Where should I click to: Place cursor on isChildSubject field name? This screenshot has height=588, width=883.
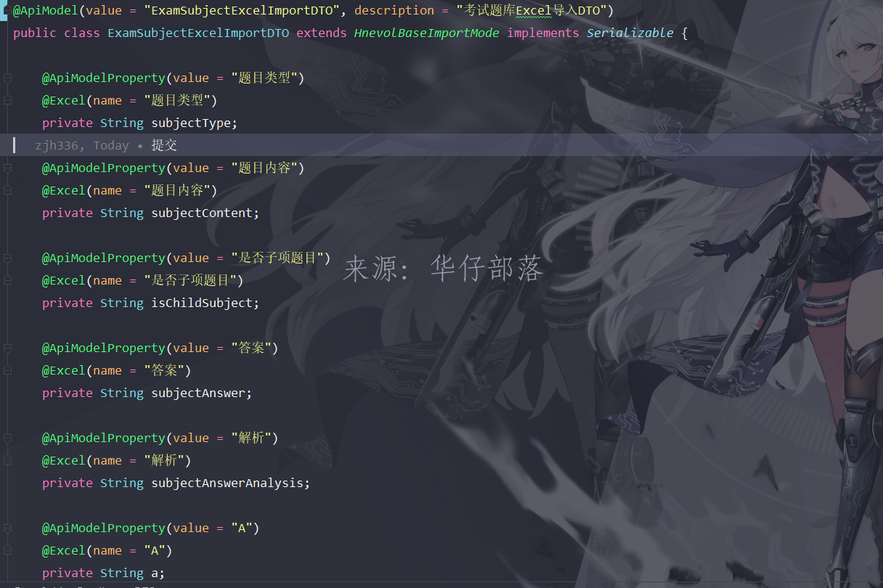click(201, 303)
